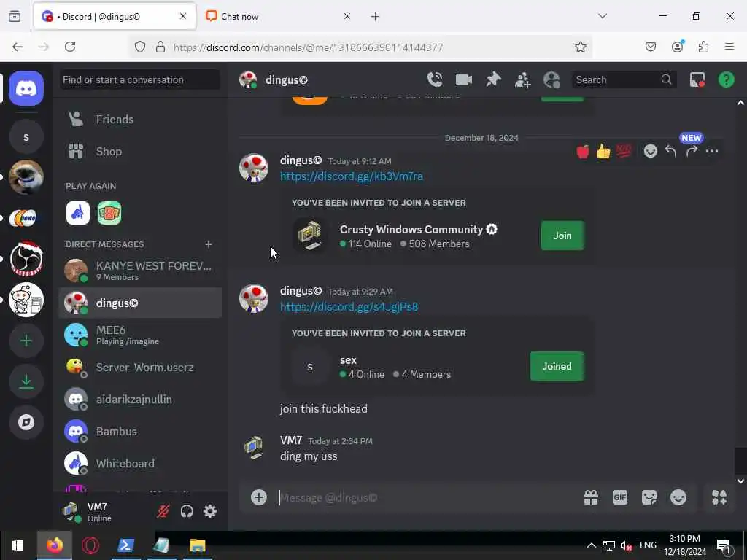Reply to the dingus message
Screen dimensions: 747x560
[x=671, y=152]
